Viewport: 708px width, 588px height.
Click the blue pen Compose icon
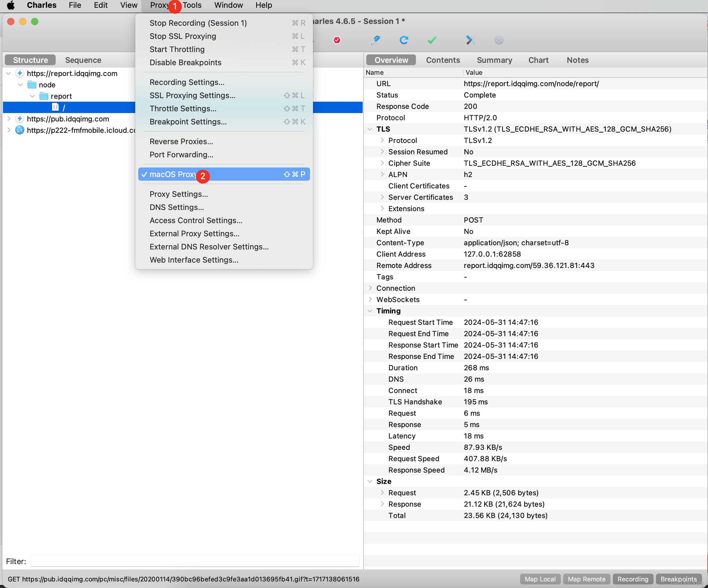click(x=375, y=40)
